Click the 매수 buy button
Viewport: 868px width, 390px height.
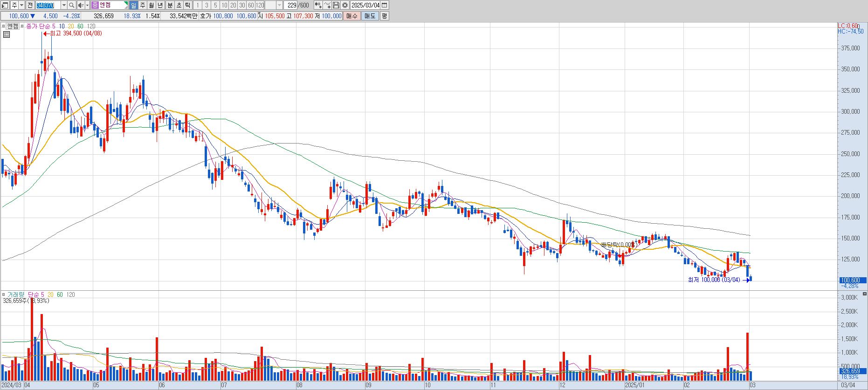coord(351,16)
